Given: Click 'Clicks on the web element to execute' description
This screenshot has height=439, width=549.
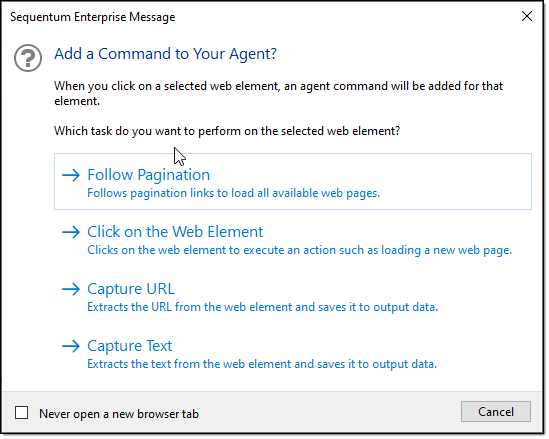Looking at the screenshot, I should [299, 250].
